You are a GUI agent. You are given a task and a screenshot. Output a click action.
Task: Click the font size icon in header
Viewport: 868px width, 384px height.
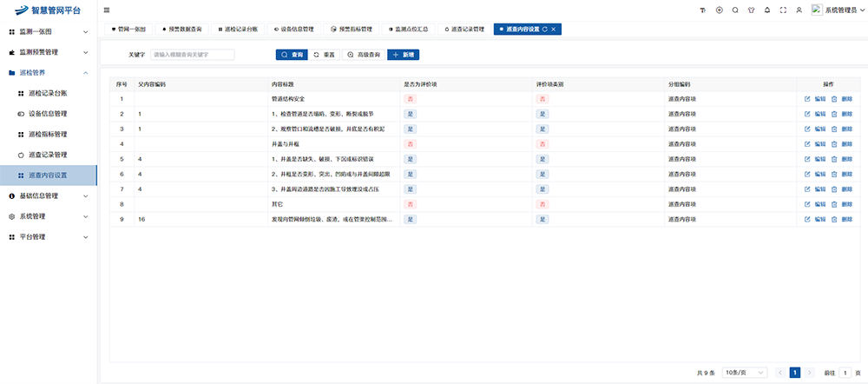pyautogui.click(x=703, y=10)
